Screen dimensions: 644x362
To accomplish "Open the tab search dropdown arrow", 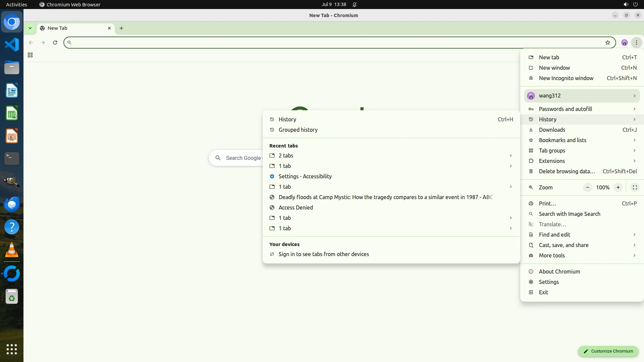I will pyautogui.click(x=30, y=28).
